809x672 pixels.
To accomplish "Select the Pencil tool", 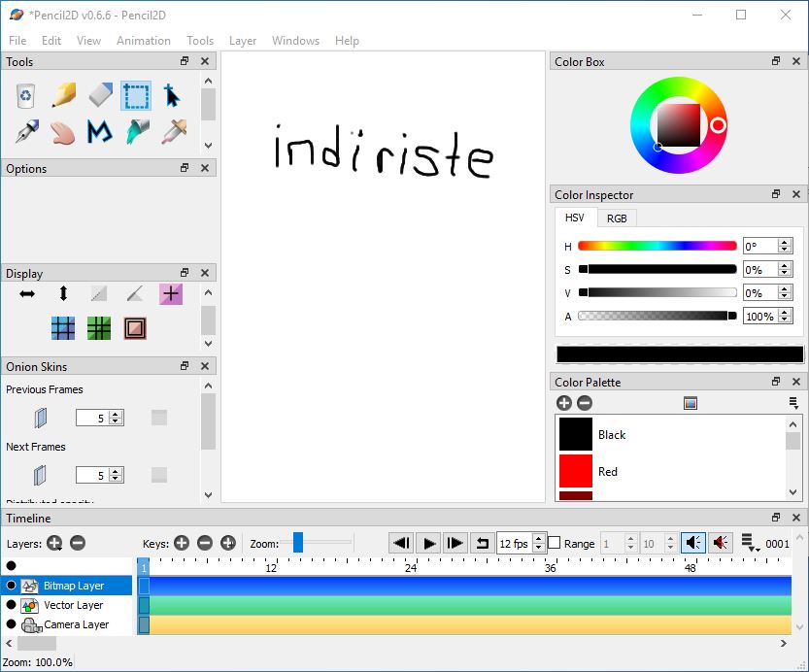I will (x=63, y=95).
